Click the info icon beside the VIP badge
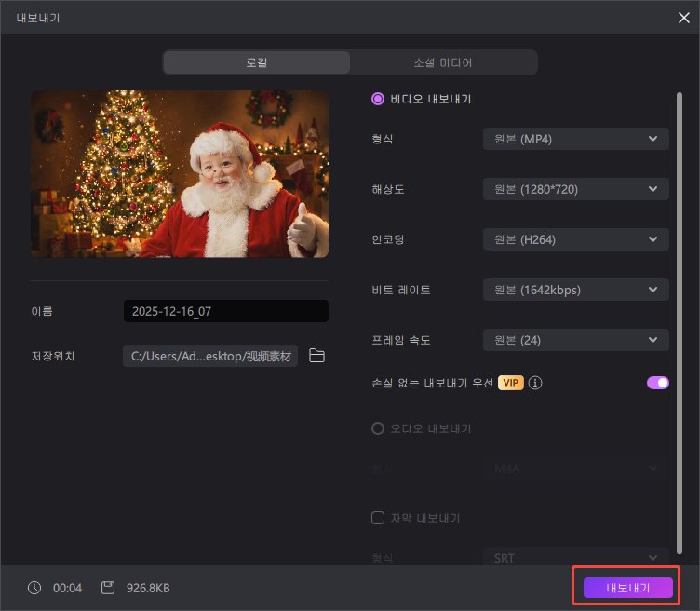Screen dimensions: 700x611 click(x=535, y=383)
